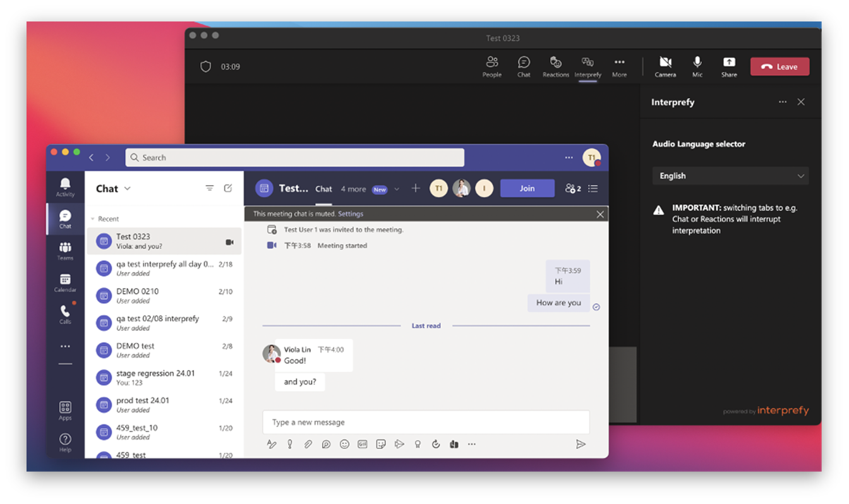849x504 pixels.
Task: Expand the Chat header dropdown
Action: [x=128, y=188]
